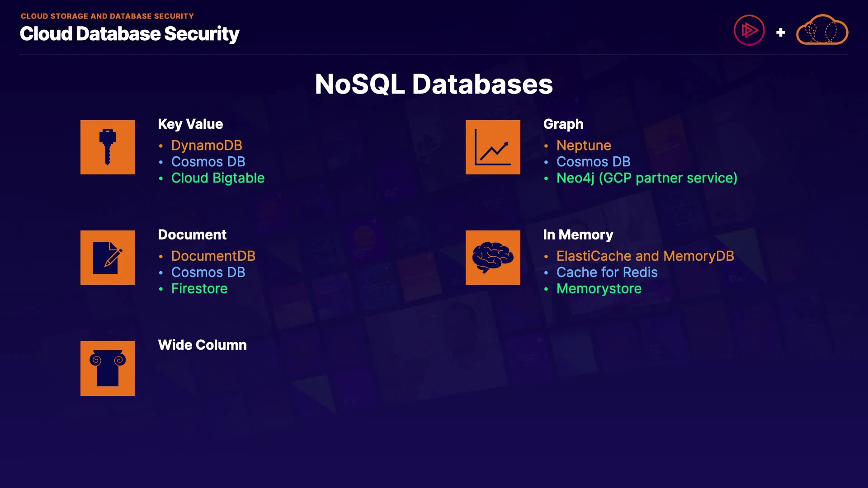Viewport: 868px width, 488px height.
Task: Click the Memorystore entry
Action: pos(599,289)
